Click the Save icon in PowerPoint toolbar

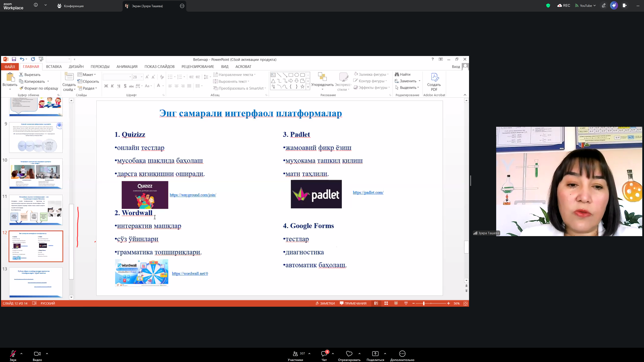(14, 59)
